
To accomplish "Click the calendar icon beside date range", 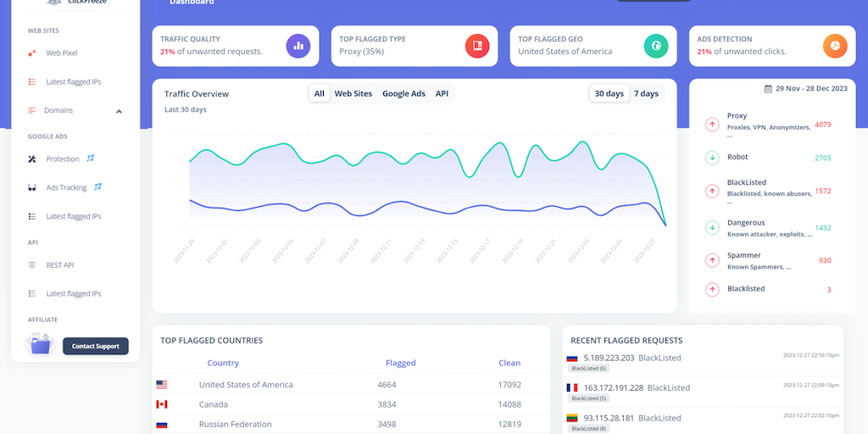I will pos(768,88).
